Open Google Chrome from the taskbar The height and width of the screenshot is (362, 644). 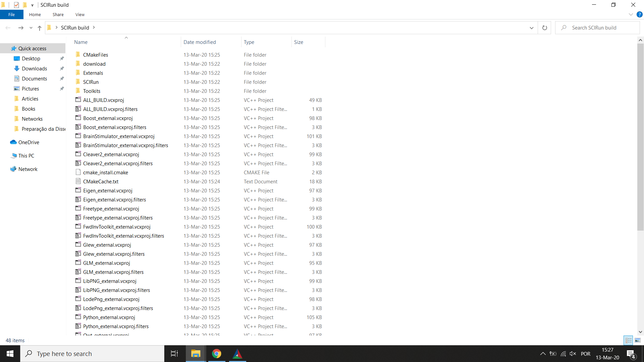point(217,354)
